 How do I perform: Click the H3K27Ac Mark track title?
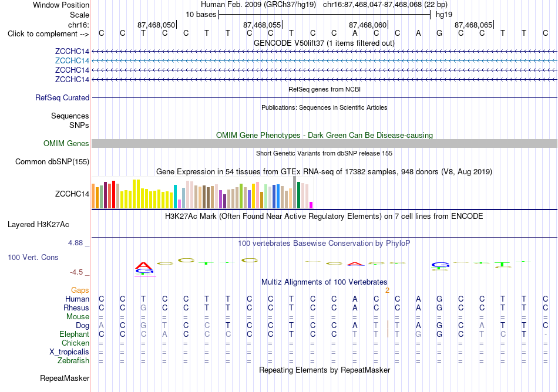tap(324, 217)
